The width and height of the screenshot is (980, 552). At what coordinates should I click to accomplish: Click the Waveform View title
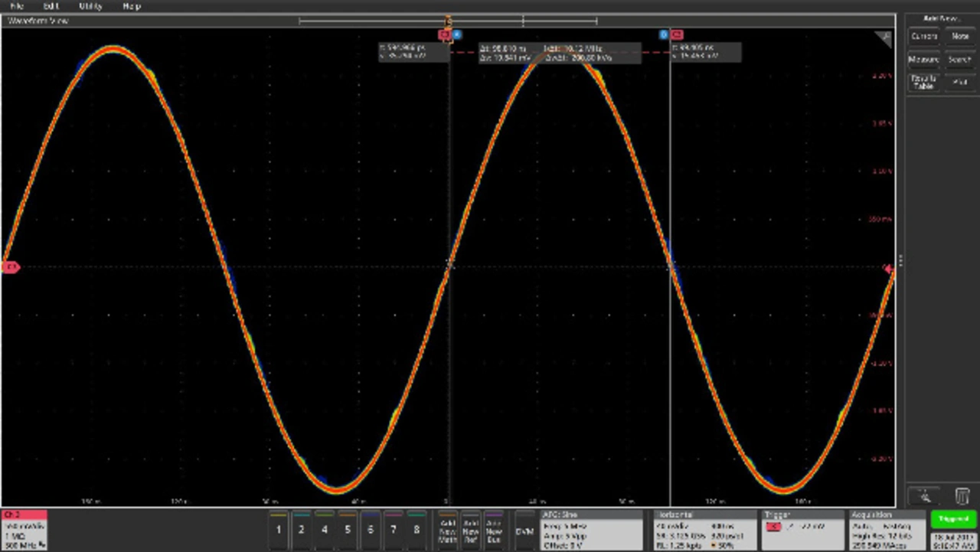pos(37,21)
